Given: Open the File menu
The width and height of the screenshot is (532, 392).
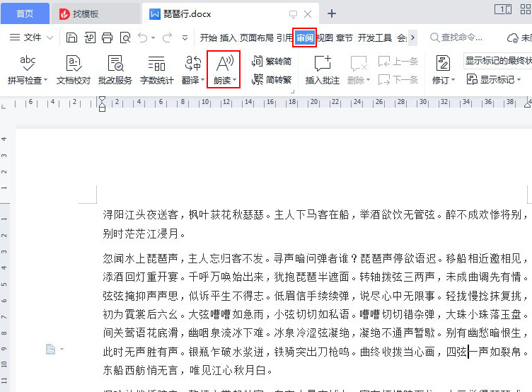Looking at the screenshot, I should pos(31,38).
